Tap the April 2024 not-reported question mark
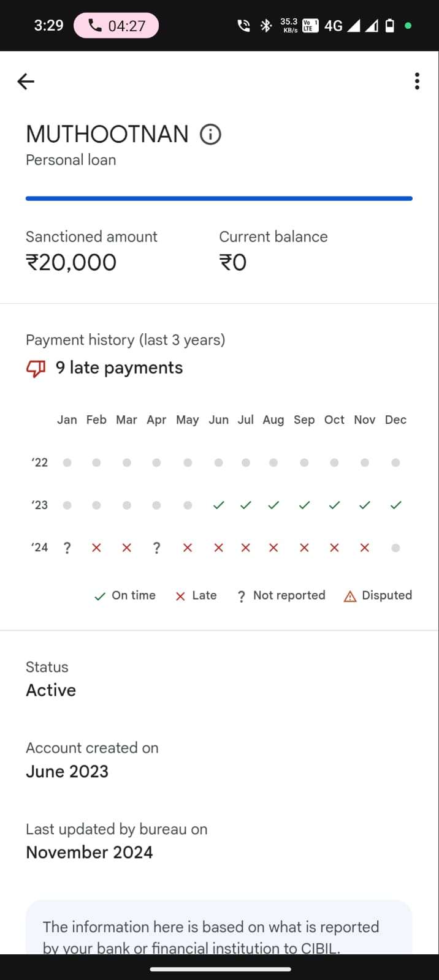 [x=156, y=548]
